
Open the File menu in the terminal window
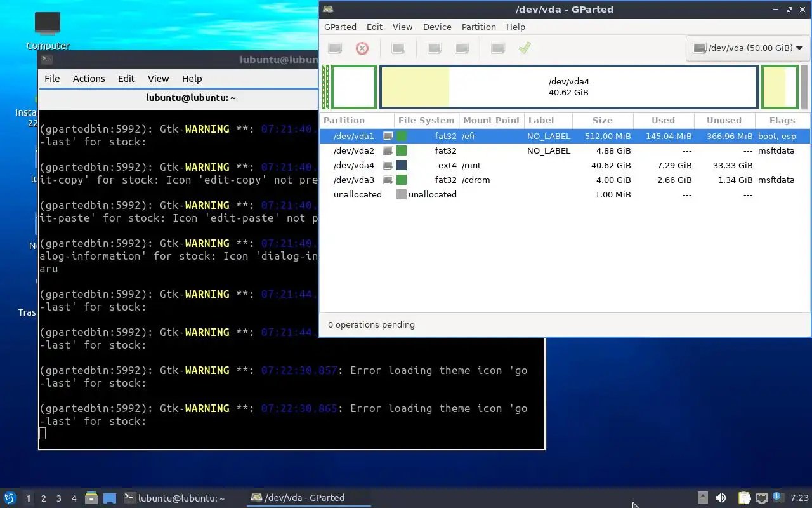click(x=52, y=78)
